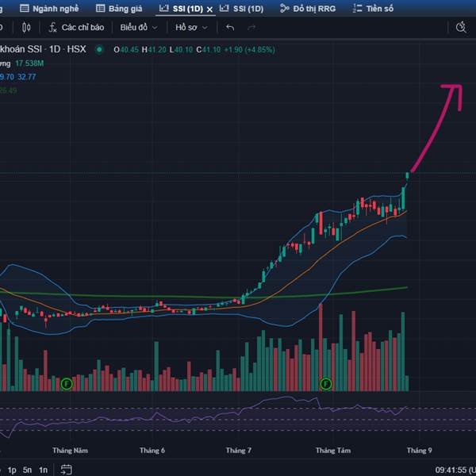Click the Tháng Tám axis label
The height and width of the screenshot is (476, 476).
333,450
